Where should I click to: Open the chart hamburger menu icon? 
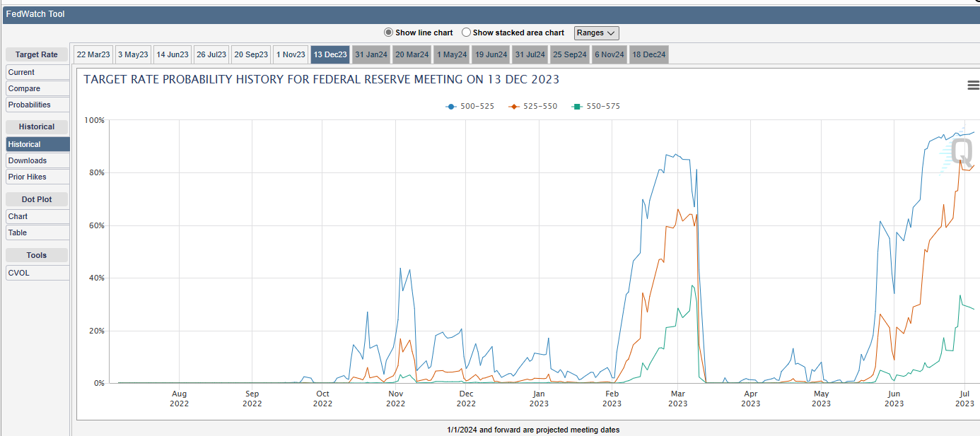(973, 86)
